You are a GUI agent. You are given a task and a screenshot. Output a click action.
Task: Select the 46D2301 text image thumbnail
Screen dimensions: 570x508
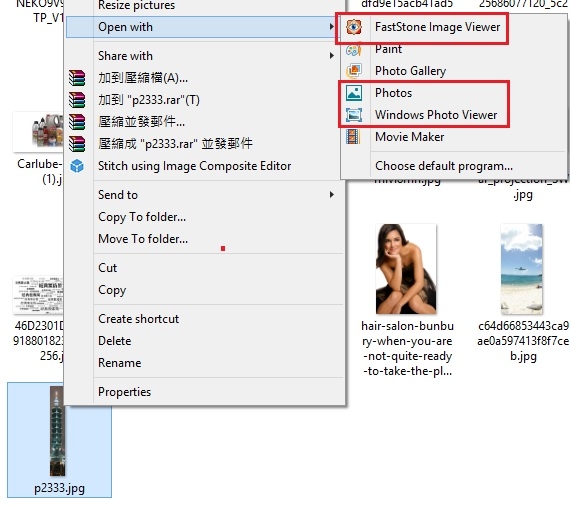point(38,295)
